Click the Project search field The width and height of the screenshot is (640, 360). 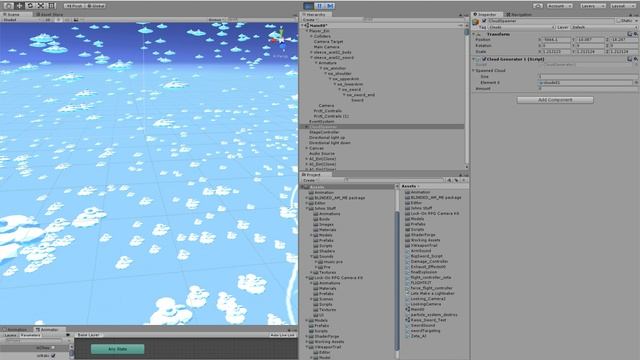394,180
